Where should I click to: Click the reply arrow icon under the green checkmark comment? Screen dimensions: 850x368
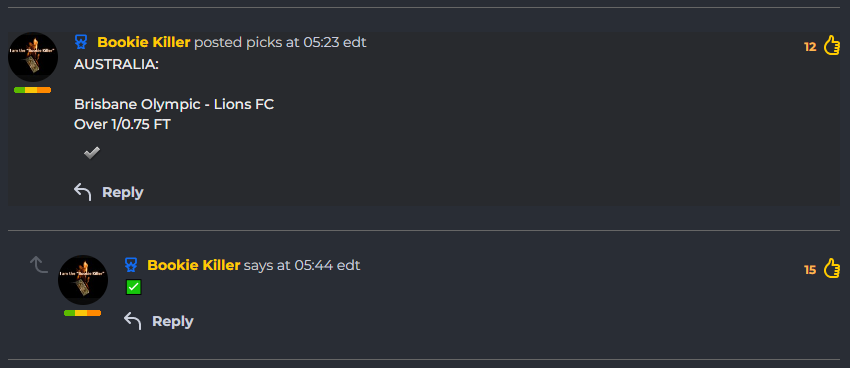(x=132, y=321)
